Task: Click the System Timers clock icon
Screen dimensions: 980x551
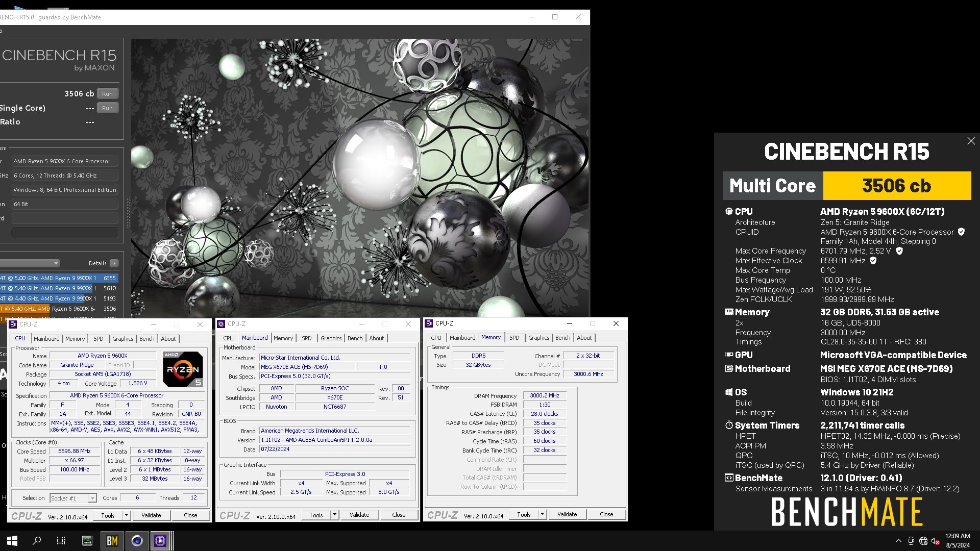Action: pyautogui.click(x=729, y=425)
